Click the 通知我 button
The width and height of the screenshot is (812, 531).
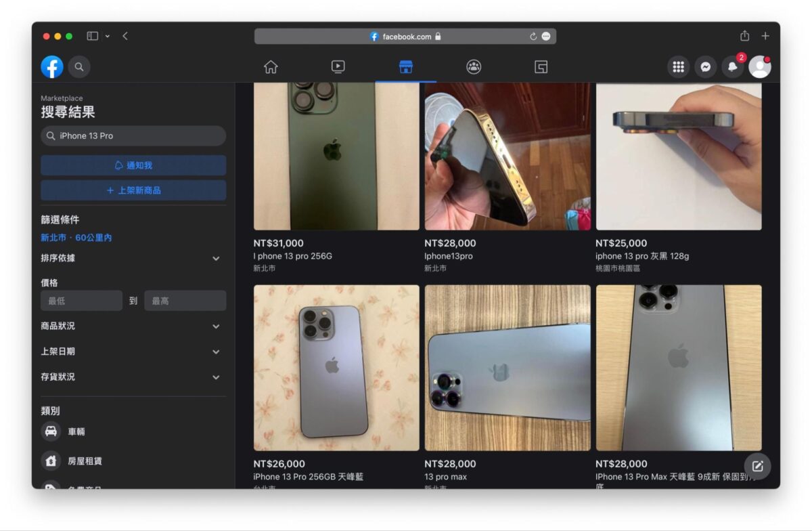(x=133, y=165)
